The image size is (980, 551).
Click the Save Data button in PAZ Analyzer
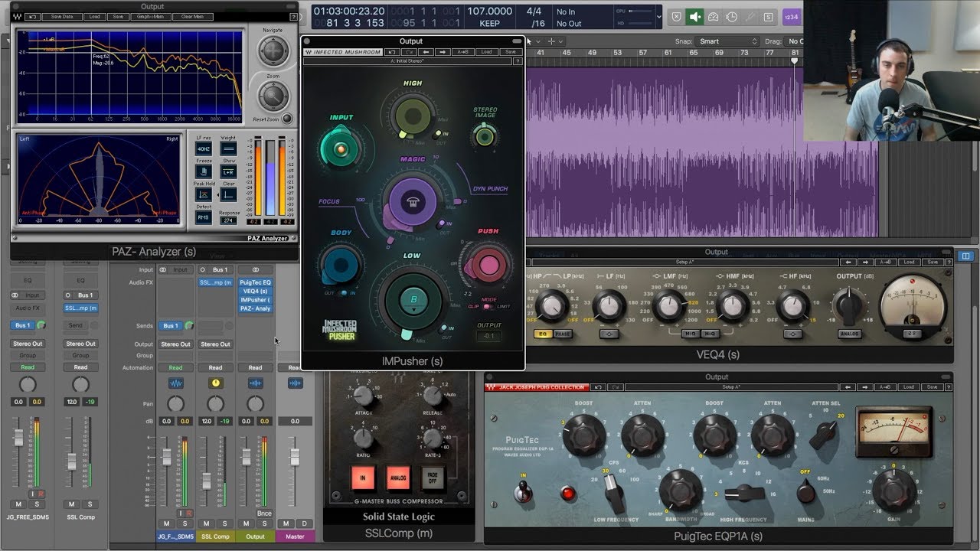(x=62, y=16)
